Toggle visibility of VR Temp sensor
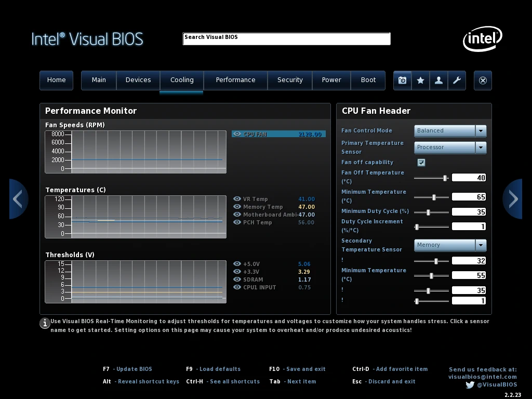This screenshot has height=399, width=532. point(237,199)
